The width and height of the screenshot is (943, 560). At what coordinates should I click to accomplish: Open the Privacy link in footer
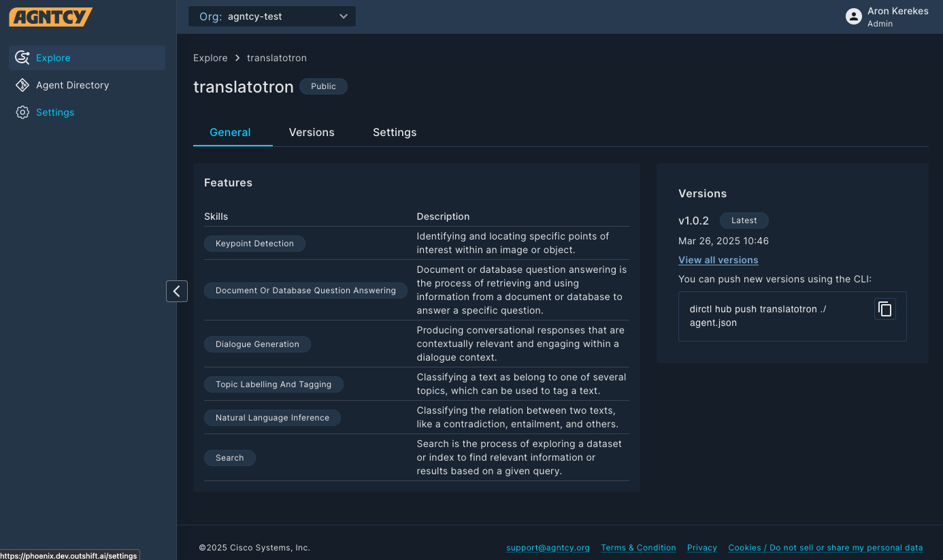[702, 548]
